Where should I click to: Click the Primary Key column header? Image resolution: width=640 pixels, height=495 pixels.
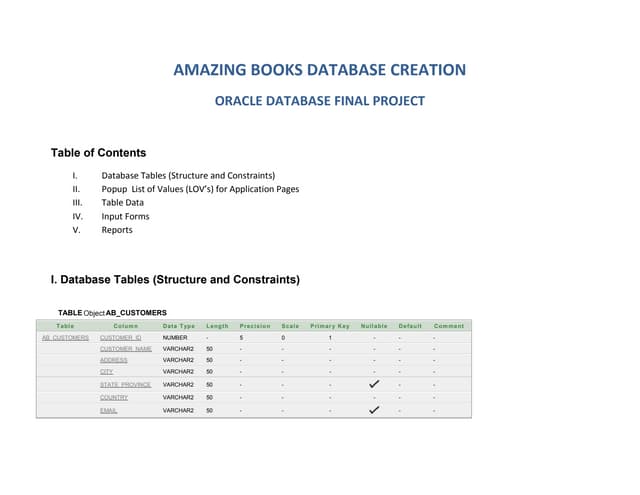click(x=330, y=326)
